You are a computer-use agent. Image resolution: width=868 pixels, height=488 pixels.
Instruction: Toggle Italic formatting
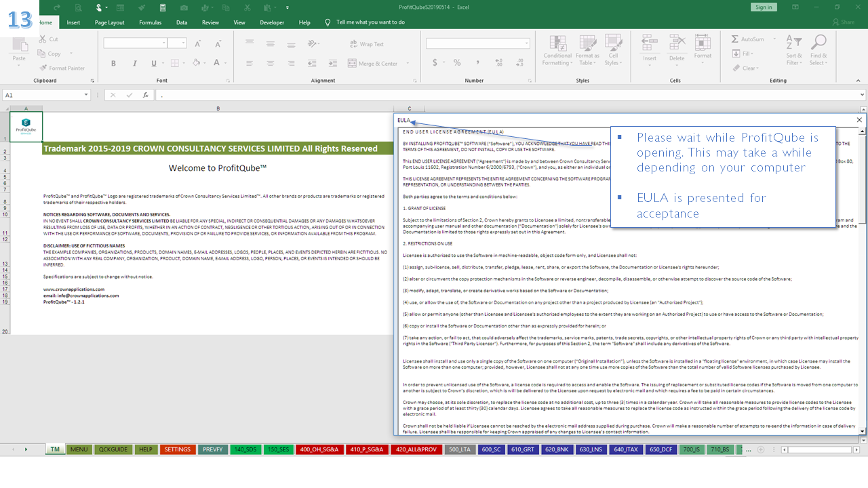134,63
